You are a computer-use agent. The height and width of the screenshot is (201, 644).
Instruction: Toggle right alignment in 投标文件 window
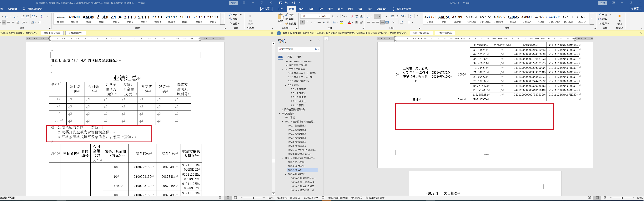[378, 22]
